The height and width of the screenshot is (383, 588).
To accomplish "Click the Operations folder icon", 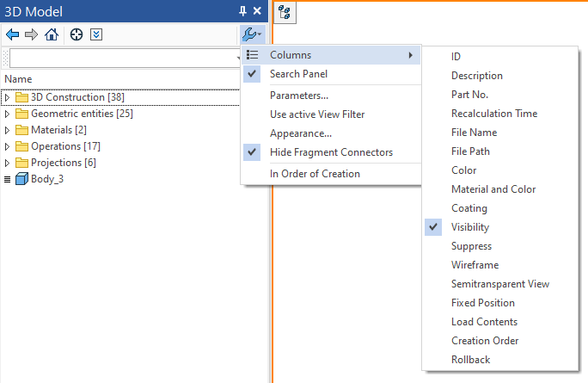I will tap(21, 146).
